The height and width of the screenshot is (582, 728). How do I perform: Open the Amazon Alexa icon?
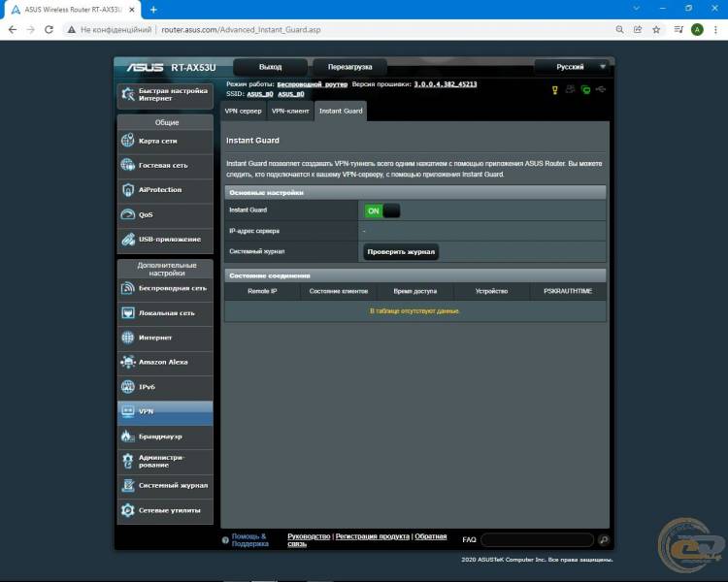pos(128,362)
